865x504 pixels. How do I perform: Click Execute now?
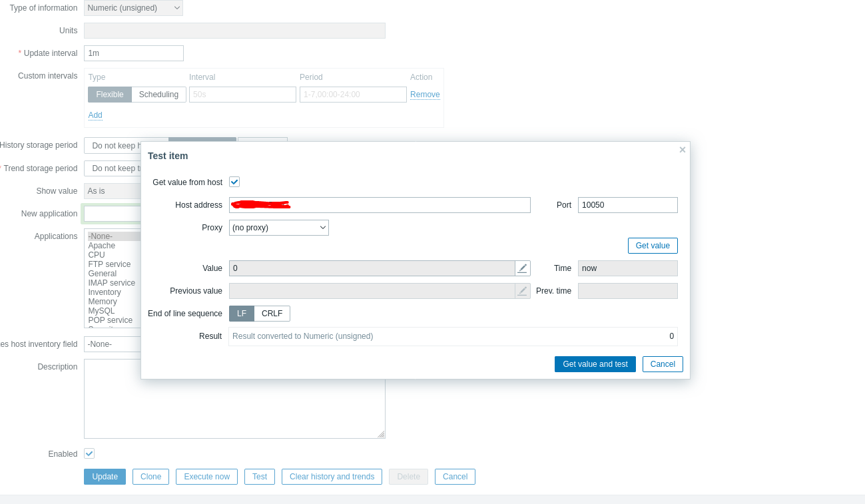(x=206, y=476)
